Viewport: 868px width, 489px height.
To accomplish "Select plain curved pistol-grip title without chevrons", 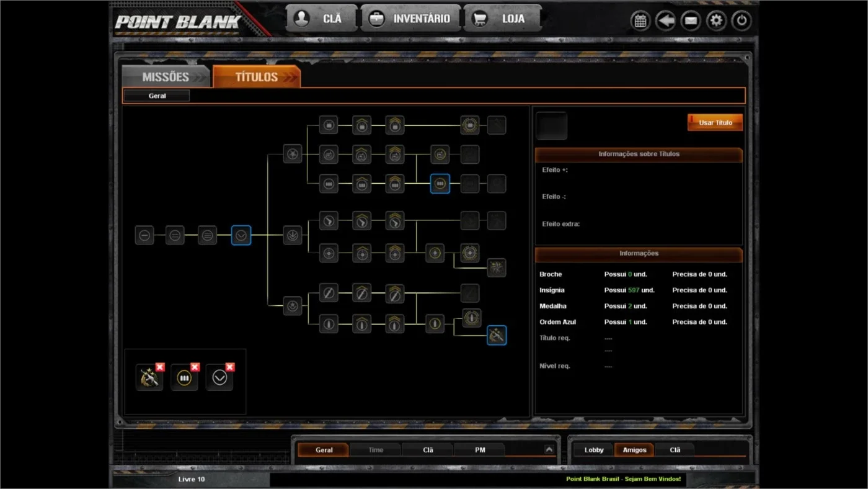I will point(329,220).
